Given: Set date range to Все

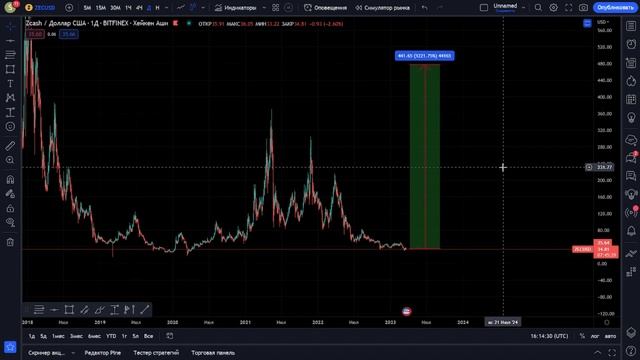Looking at the screenshot, I should tap(149, 336).
